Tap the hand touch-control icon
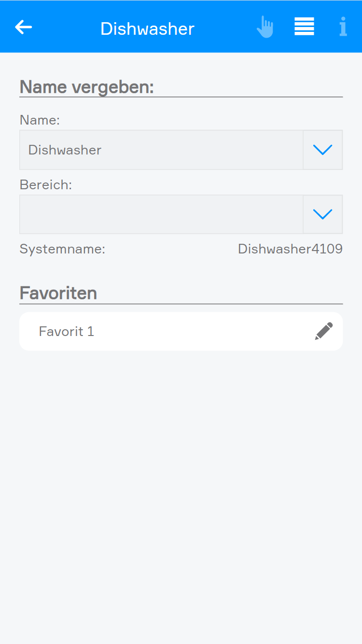 (265, 27)
